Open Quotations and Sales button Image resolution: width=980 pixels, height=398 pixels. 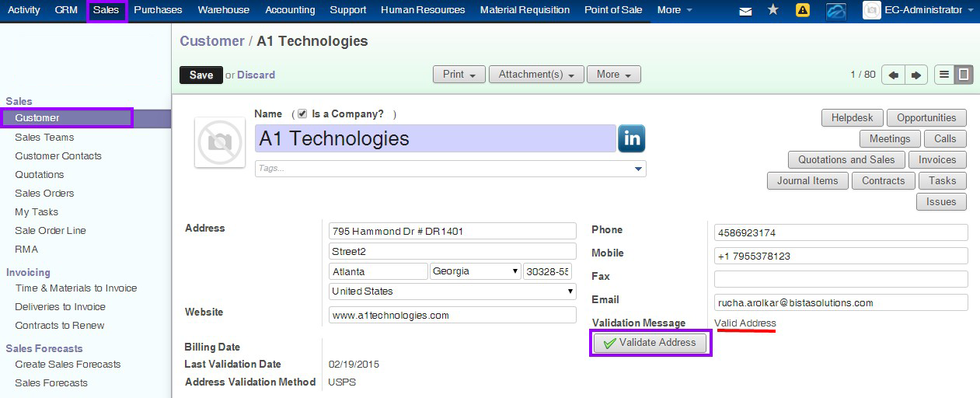point(847,160)
